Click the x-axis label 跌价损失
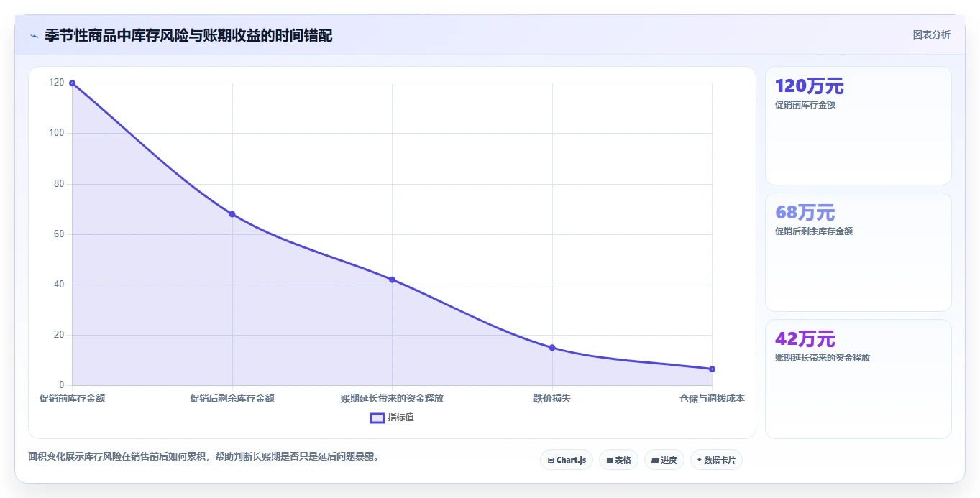This screenshot has height=498, width=980. tap(552, 398)
